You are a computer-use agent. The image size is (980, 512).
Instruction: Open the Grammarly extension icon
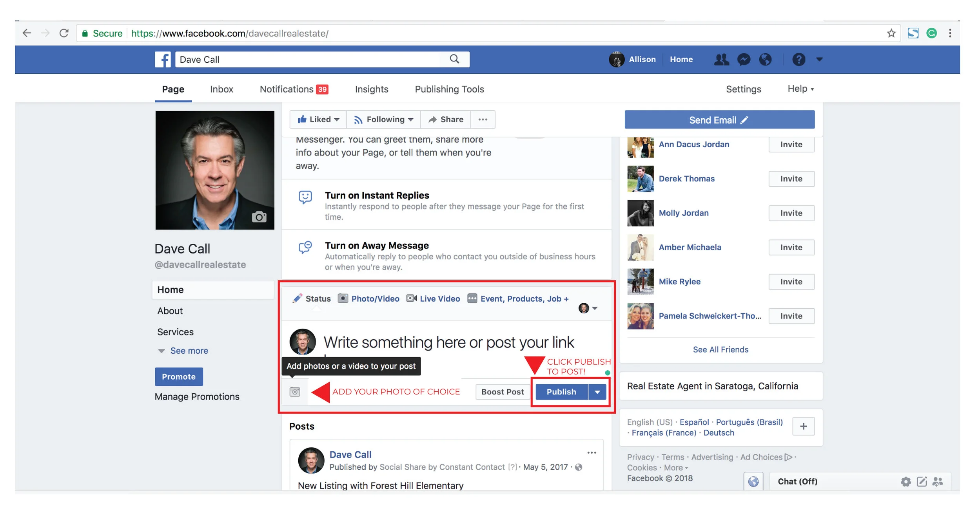coord(932,33)
